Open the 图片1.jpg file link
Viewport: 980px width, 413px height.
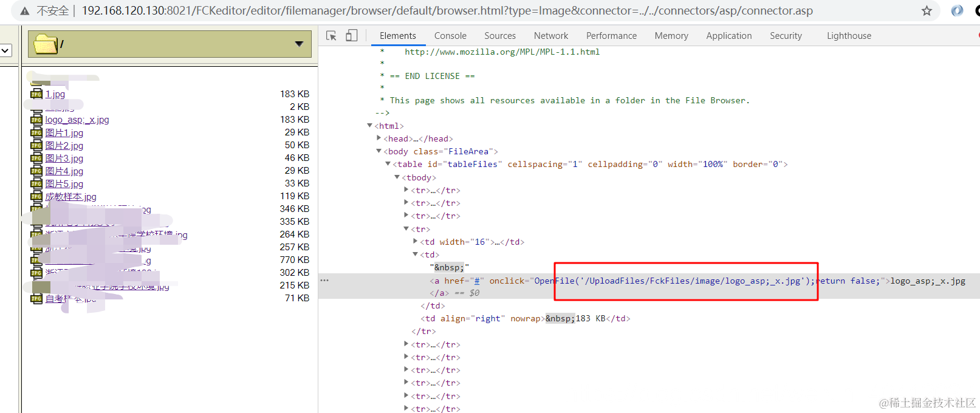64,133
